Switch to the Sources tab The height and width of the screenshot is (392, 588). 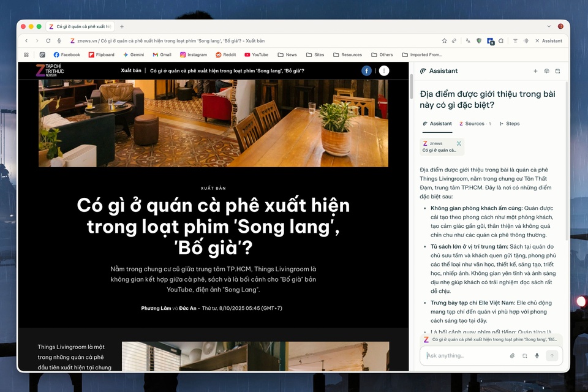(x=475, y=124)
